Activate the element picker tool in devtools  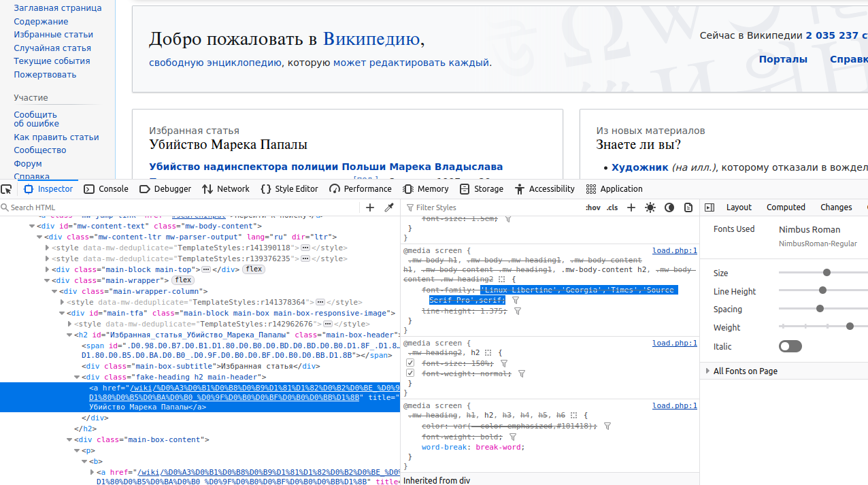pyautogui.click(x=7, y=189)
